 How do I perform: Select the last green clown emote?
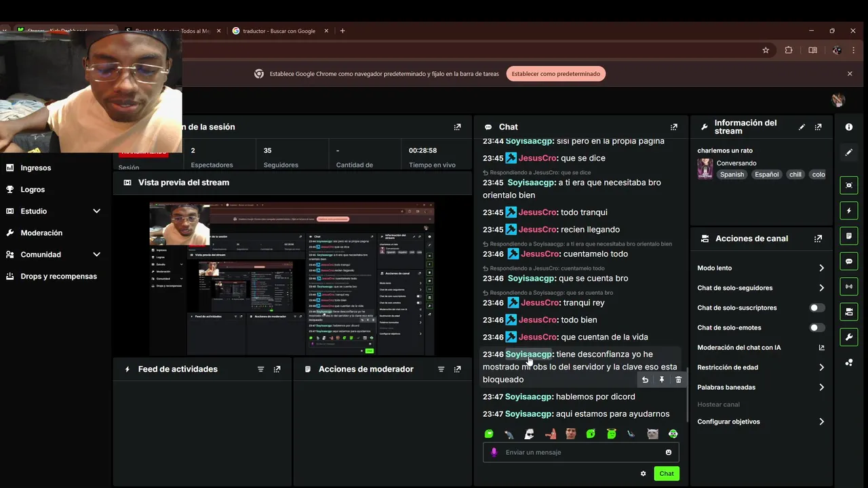coord(673,434)
